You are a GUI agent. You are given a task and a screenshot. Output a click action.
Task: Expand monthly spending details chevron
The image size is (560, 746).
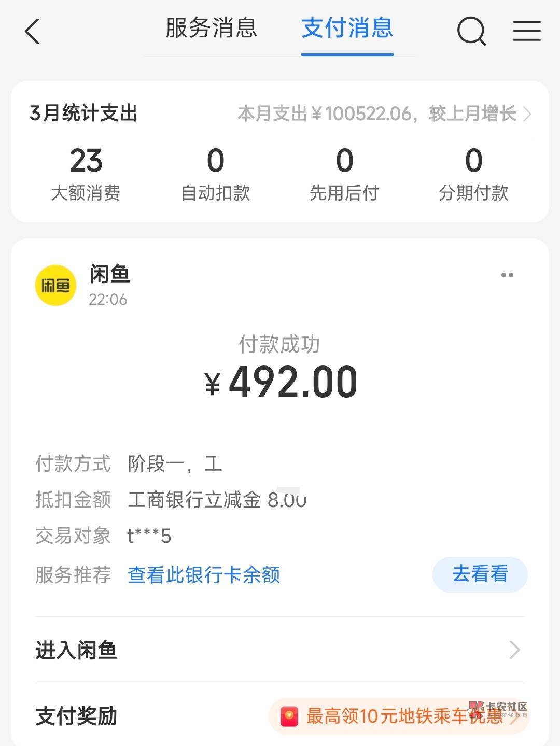527,114
